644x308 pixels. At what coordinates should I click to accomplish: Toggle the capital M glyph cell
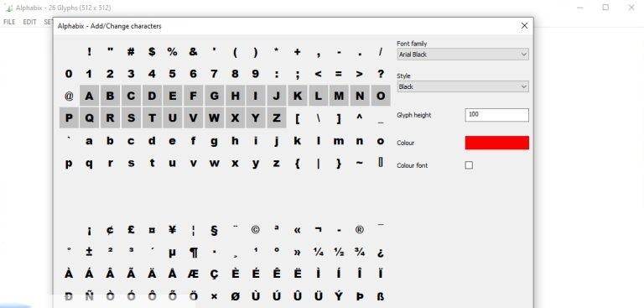339,96
